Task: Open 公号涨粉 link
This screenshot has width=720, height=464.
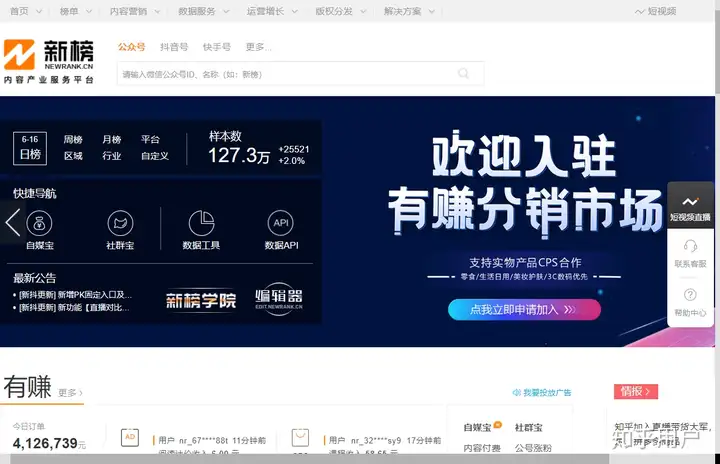Action: coord(533,448)
